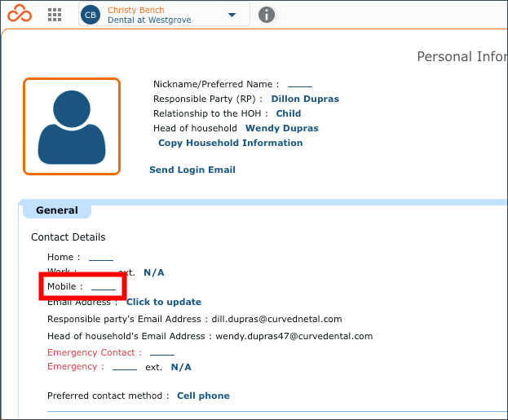
Task: Select dill.dupras@curvednetal.com email text
Action: [276, 319]
